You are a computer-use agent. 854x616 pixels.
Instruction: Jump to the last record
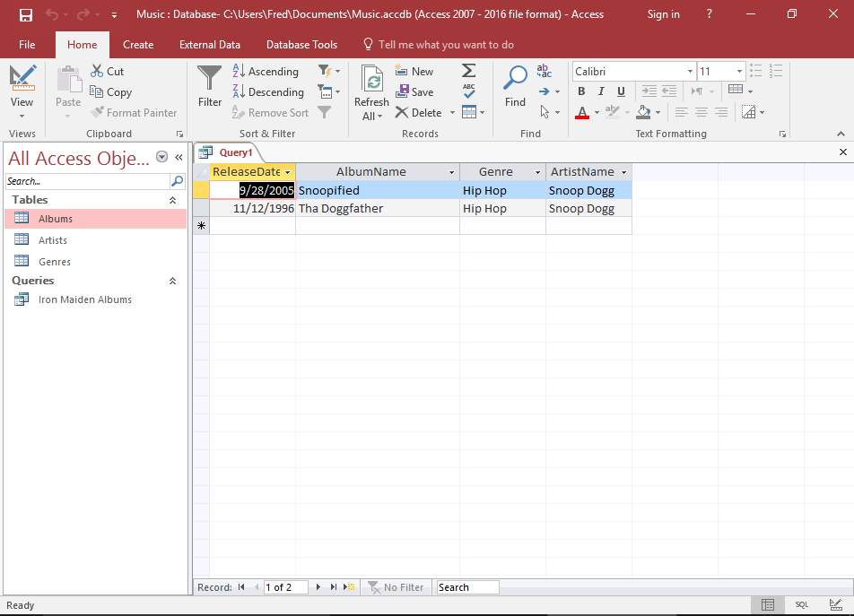tap(334, 587)
